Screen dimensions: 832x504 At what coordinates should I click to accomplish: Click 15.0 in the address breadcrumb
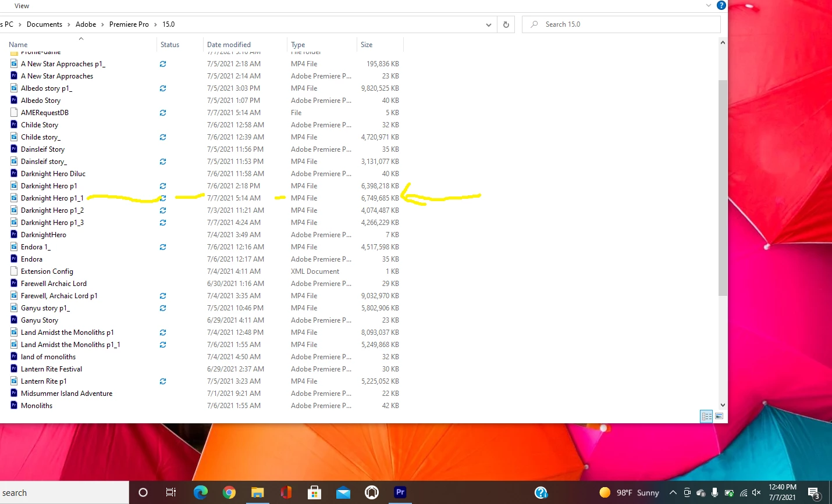point(169,24)
